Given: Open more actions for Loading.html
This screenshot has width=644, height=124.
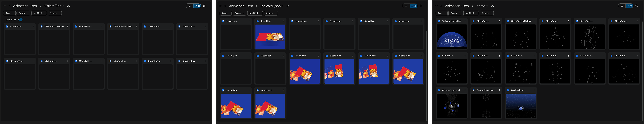Looking at the screenshot, I should pyautogui.click(x=534, y=90).
